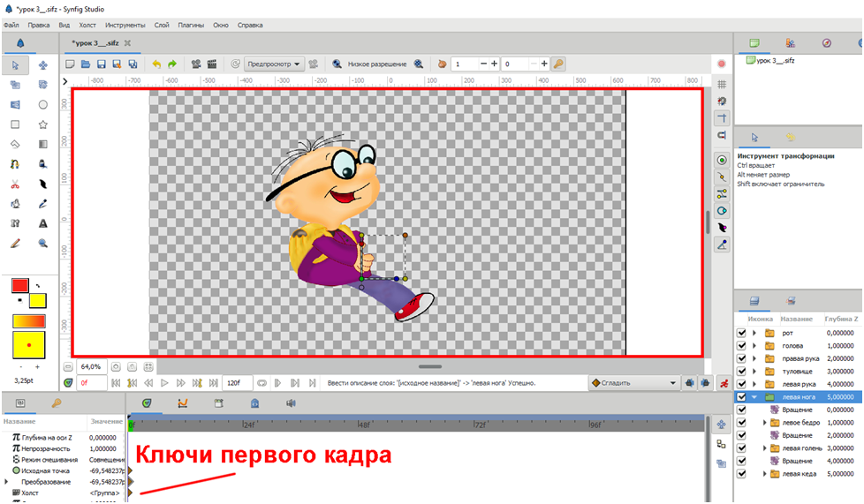
Task: Open the Render settings clapperboard icon
Action: click(x=212, y=64)
